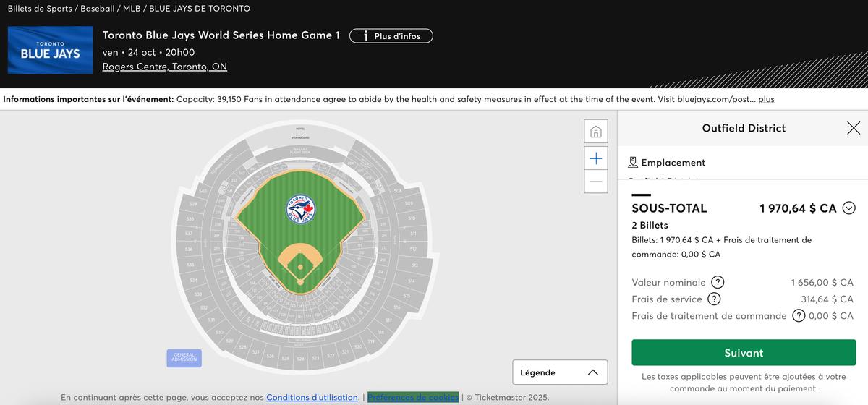Expand important info with plus link
This screenshot has height=405, width=868.
(766, 99)
